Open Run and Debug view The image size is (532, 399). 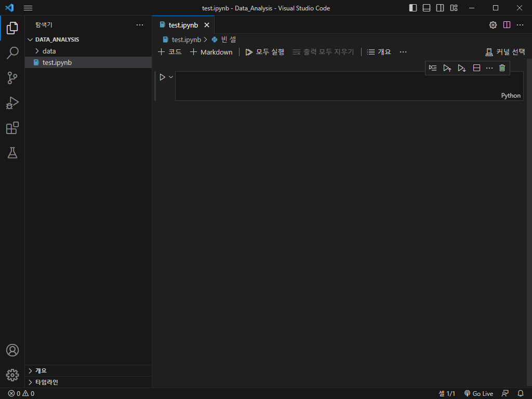pyautogui.click(x=12, y=103)
